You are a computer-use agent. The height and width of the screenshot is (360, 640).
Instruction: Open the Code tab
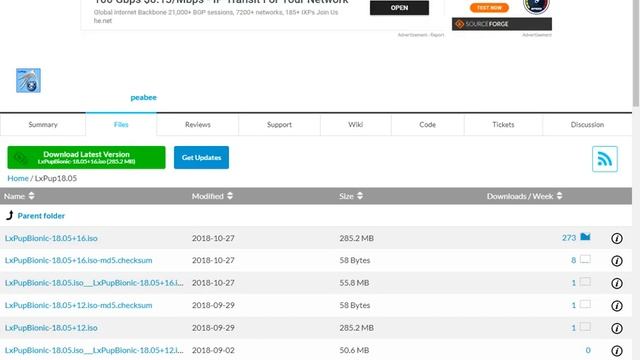[427, 124]
